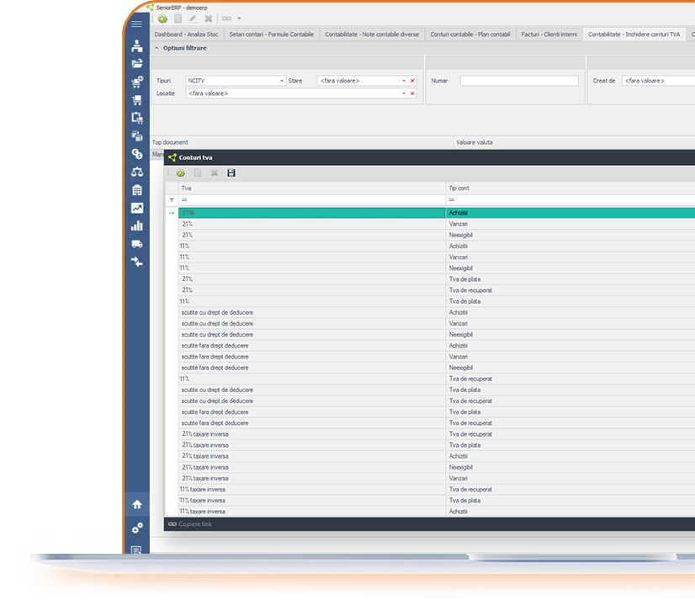The image size is (695, 616).
Task: Open the delivery truck sidebar module
Action: pos(136,244)
